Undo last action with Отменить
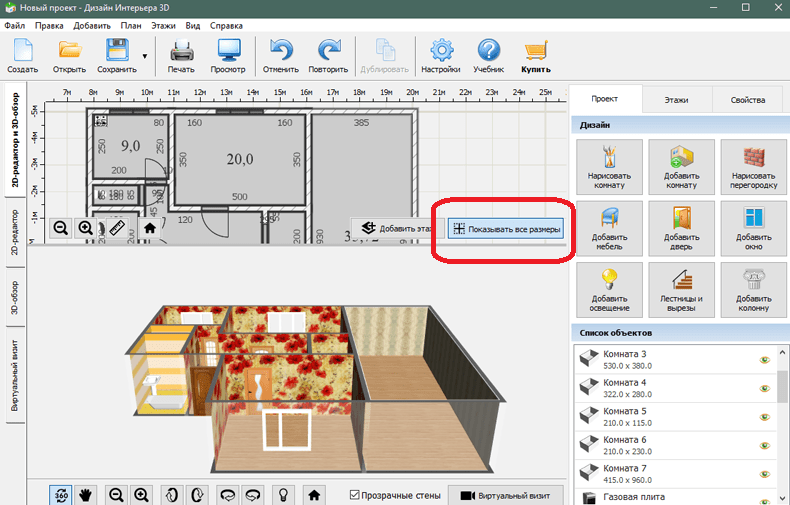This screenshot has height=505, width=790. click(281, 55)
